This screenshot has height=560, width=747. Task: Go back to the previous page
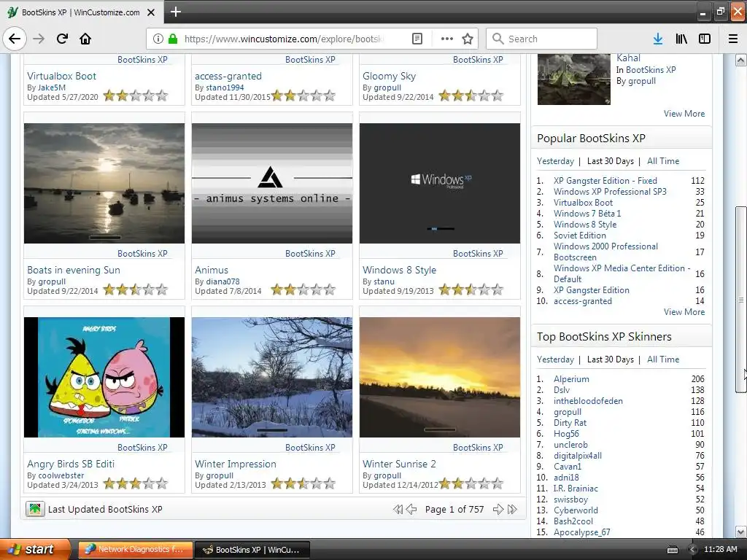[x=15, y=39]
